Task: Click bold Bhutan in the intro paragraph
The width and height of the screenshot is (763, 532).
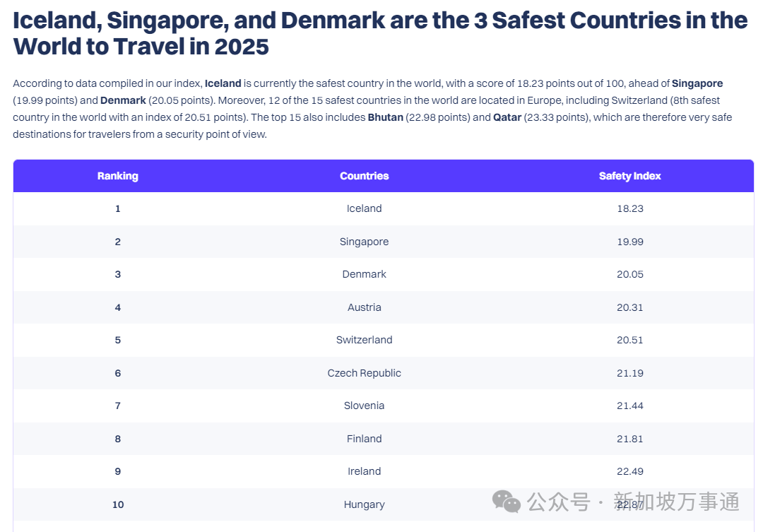Action: tap(385, 117)
